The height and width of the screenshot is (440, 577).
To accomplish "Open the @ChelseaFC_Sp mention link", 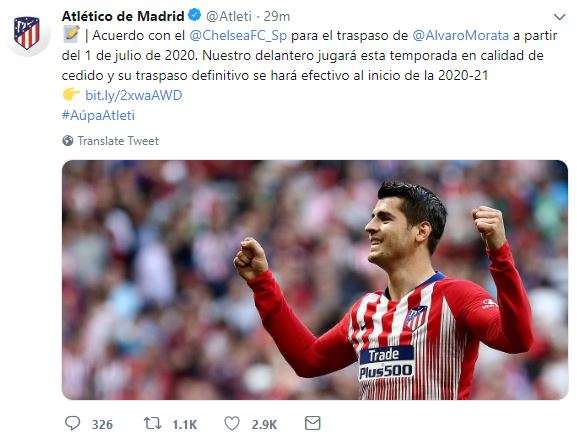I will 238,36.
